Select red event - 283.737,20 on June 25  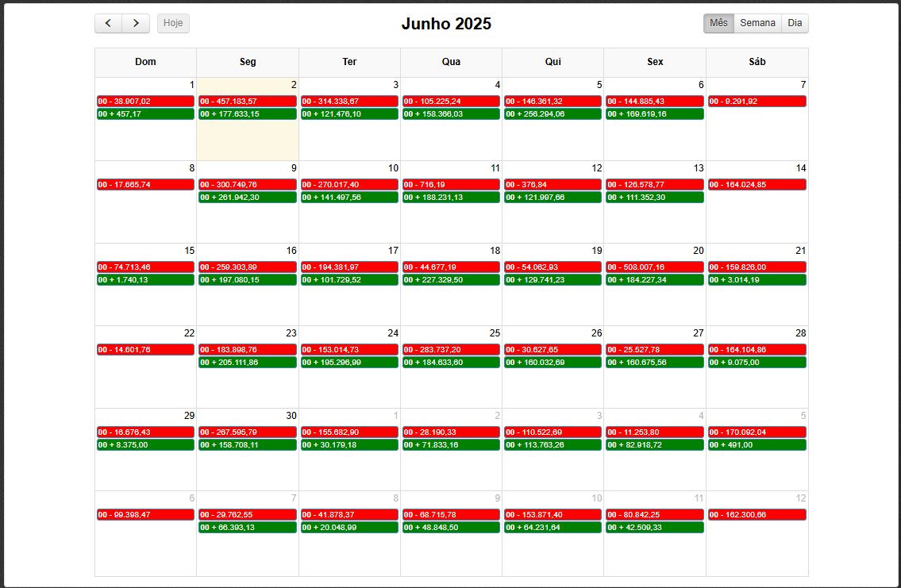point(451,350)
